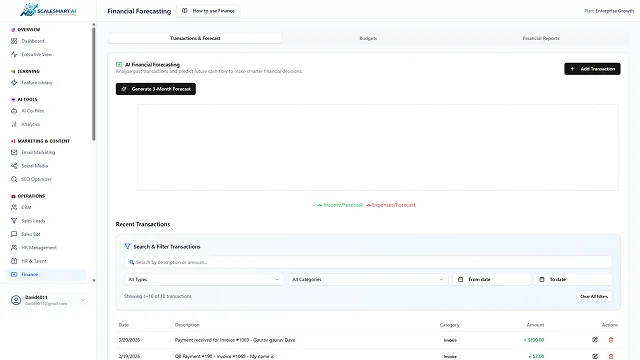Open HR Management icon
The height and width of the screenshot is (360, 640).
(x=14, y=248)
